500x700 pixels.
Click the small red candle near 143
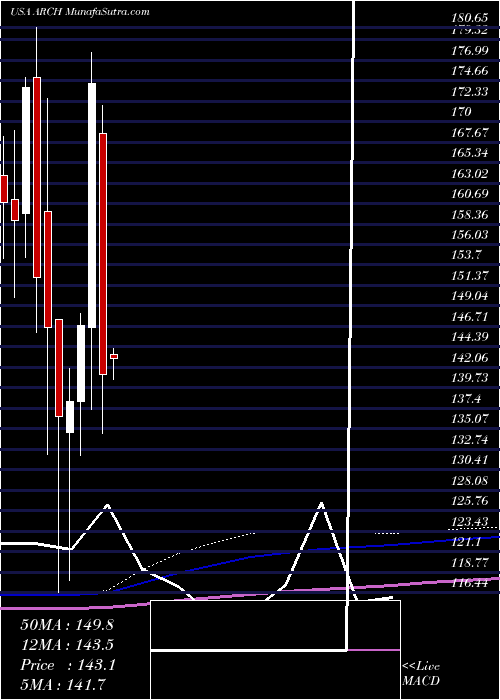pos(114,356)
